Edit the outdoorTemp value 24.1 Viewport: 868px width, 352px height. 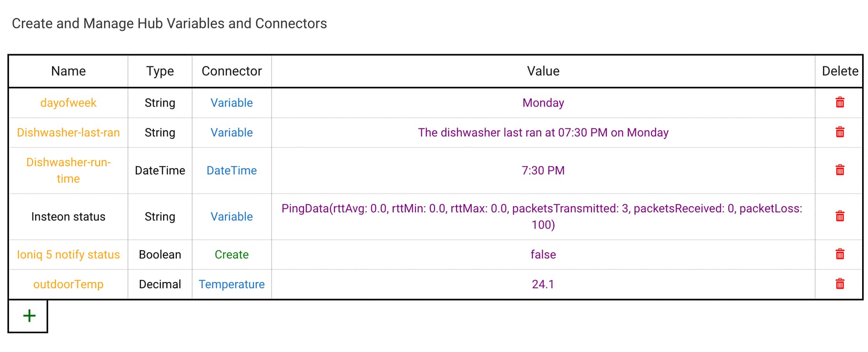pos(543,285)
